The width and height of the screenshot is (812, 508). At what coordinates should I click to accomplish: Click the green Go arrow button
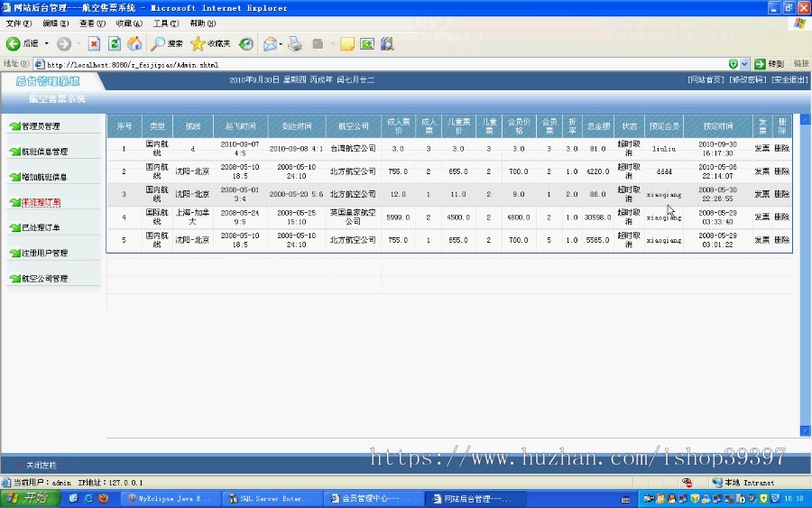coord(760,64)
